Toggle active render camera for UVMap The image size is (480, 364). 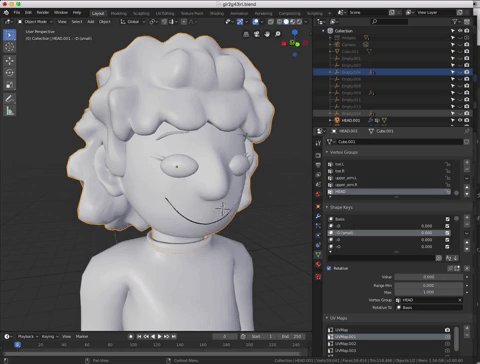click(x=447, y=330)
